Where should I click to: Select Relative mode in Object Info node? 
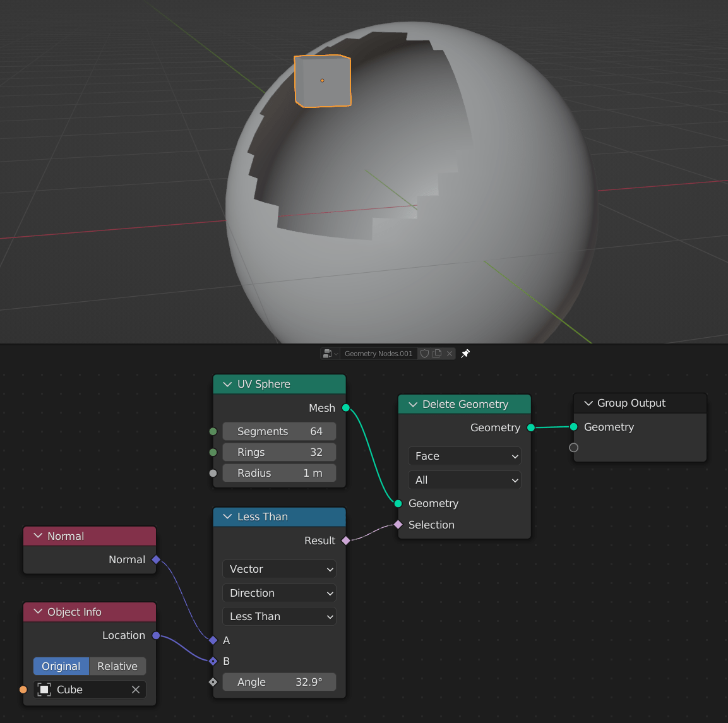coord(117,666)
